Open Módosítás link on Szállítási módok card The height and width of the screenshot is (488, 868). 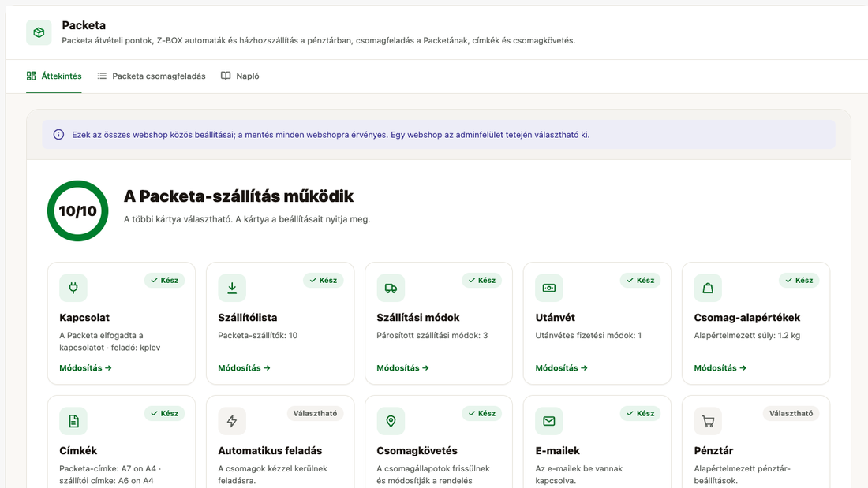(x=403, y=367)
